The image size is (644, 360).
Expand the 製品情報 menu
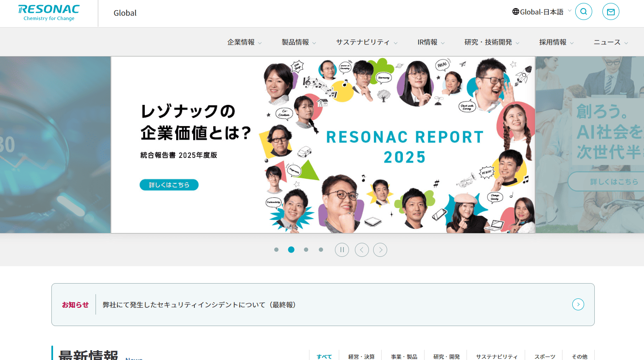[x=299, y=42]
